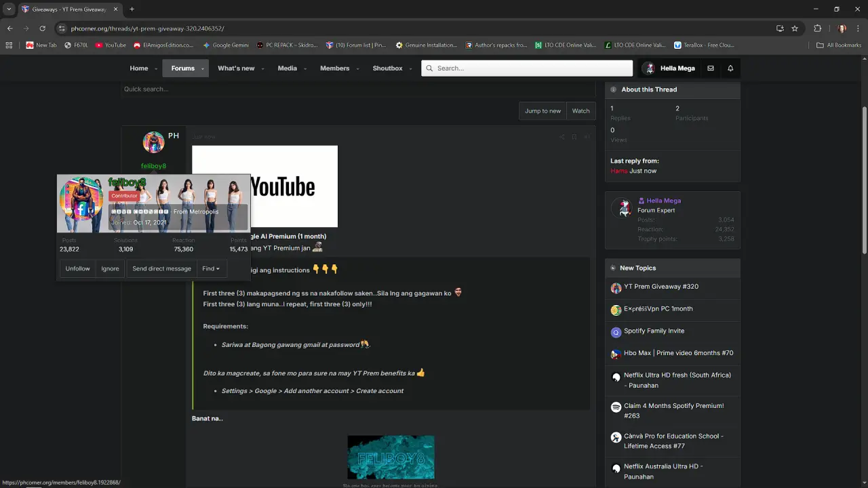Screen dimensions: 868x488
Task: Open the What's new nav item
Action: [x=236, y=68]
